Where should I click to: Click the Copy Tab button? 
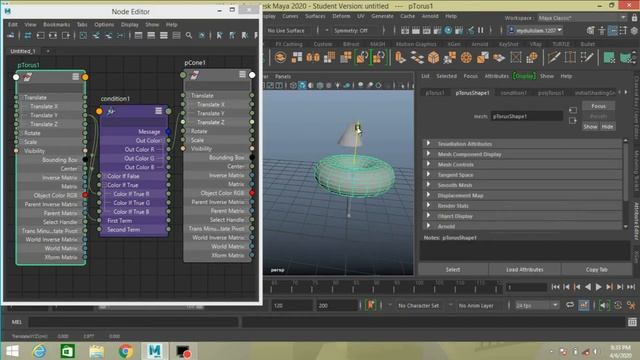597,269
